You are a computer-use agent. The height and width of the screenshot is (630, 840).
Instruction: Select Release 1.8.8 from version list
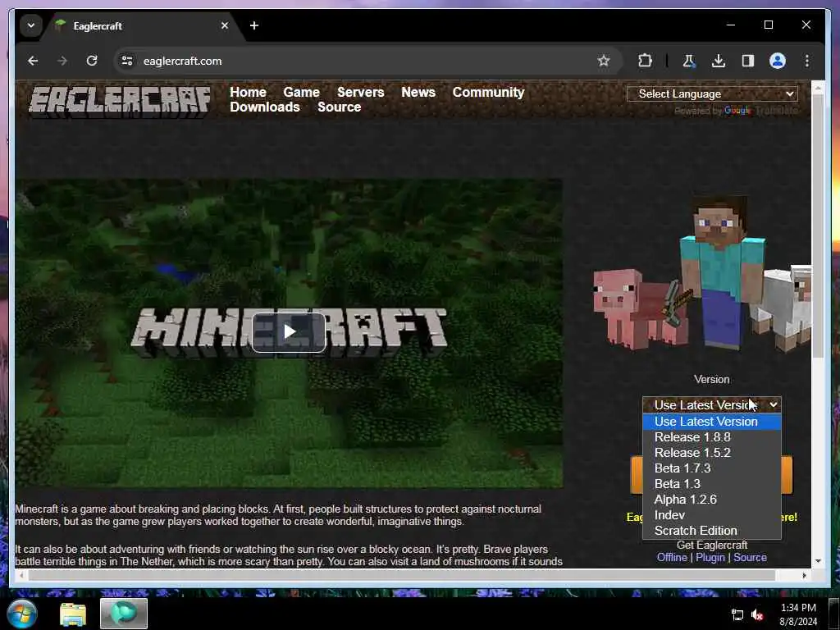[711, 437]
